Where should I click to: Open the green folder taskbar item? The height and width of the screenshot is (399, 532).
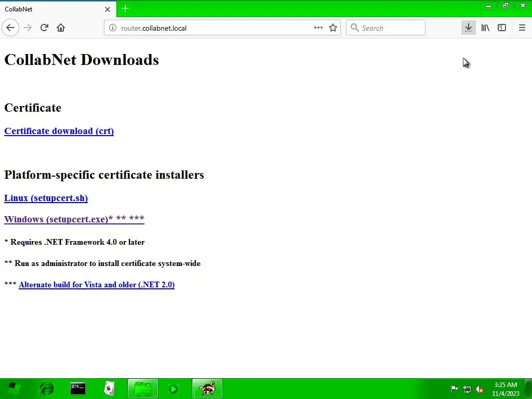(142, 389)
